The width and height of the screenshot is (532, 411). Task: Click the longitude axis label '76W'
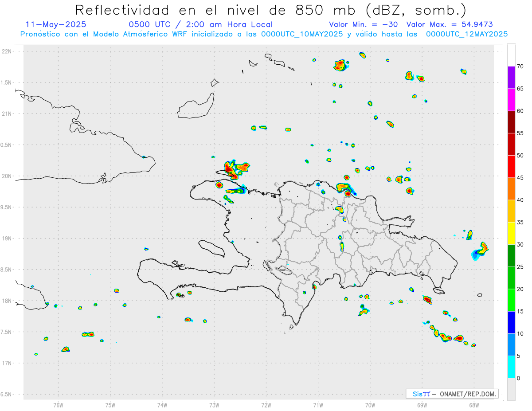pyautogui.click(x=58, y=405)
